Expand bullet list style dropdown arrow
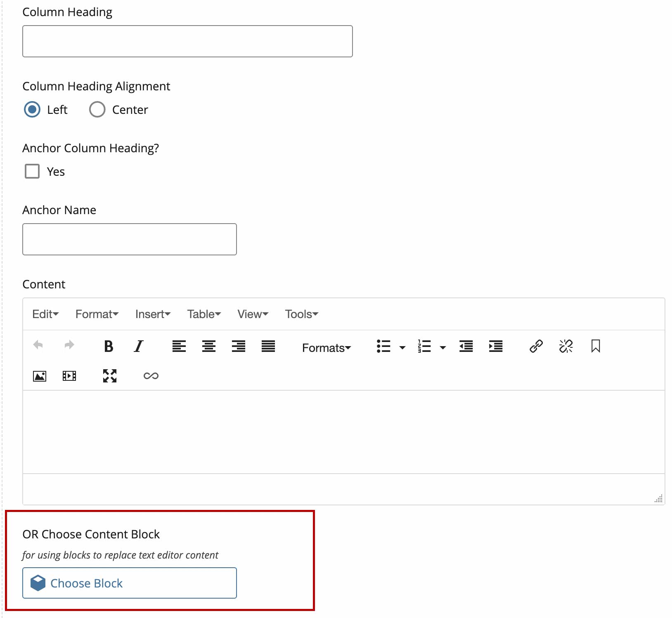This screenshot has height=618, width=672. 402,347
